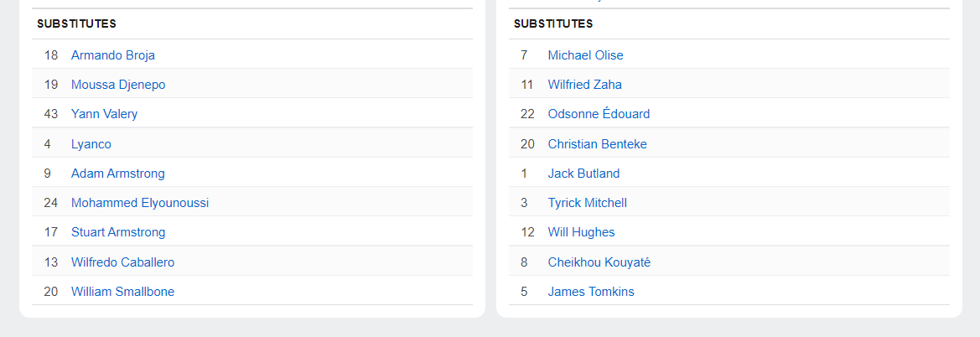The image size is (980, 337).
Task: Click Tyrick Mitchell's name
Action: pos(587,203)
